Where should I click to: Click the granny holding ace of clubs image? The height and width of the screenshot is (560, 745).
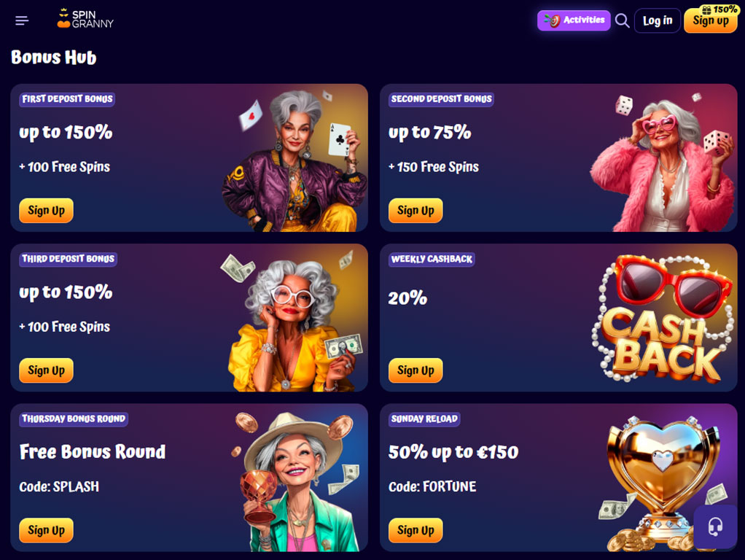click(x=295, y=160)
